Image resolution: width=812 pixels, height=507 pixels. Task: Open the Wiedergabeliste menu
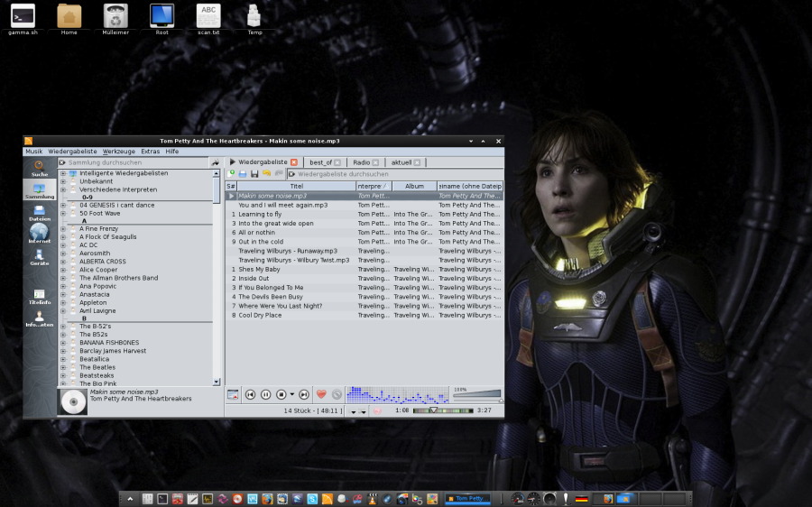click(x=72, y=152)
